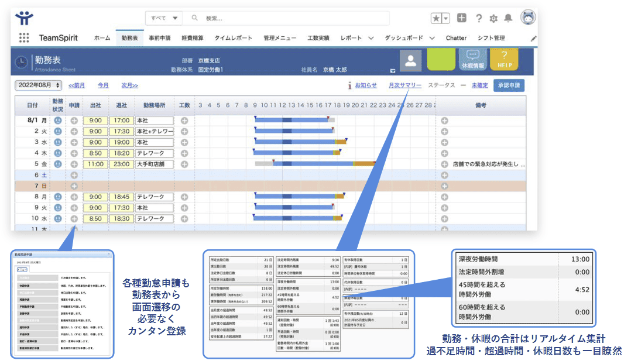Open the app launcher grid icon
The image size is (631, 364).
pyautogui.click(x=24, y=38)
